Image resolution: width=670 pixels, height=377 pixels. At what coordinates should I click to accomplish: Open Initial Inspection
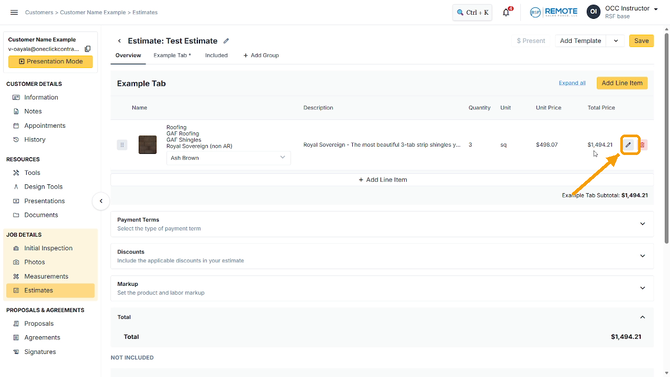coord(48,248)
